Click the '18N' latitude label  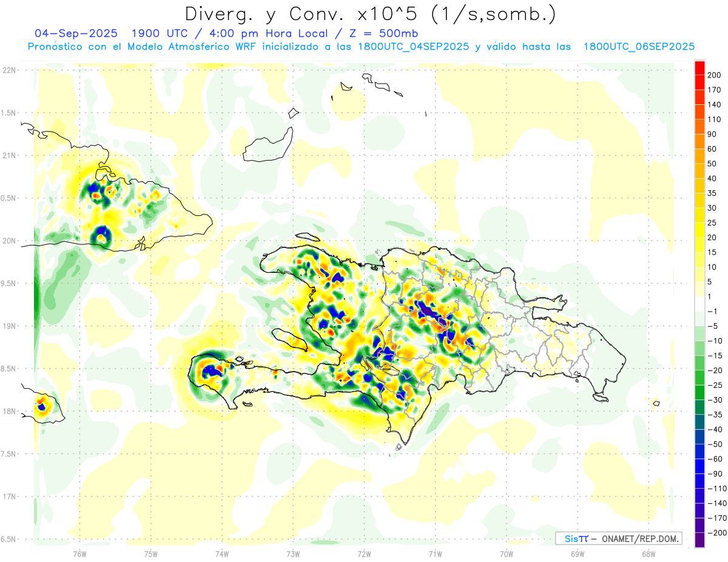pos(9,411)
